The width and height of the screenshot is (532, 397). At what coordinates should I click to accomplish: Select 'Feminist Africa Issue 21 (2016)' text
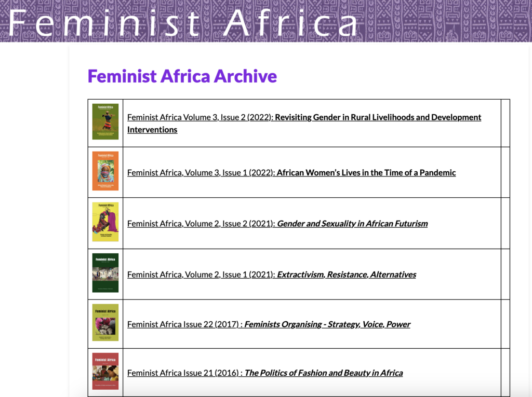[x=183, y=373]
